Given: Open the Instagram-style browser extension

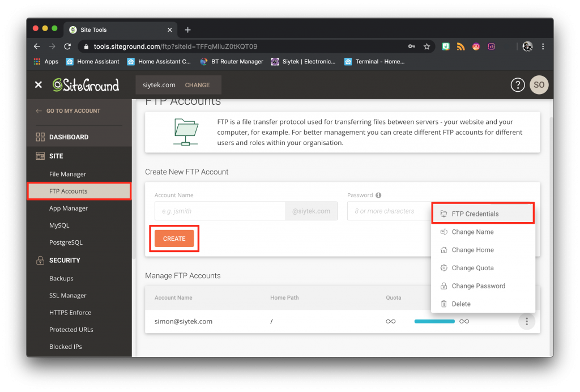Looking at the screenshot, I should point(476,46).
